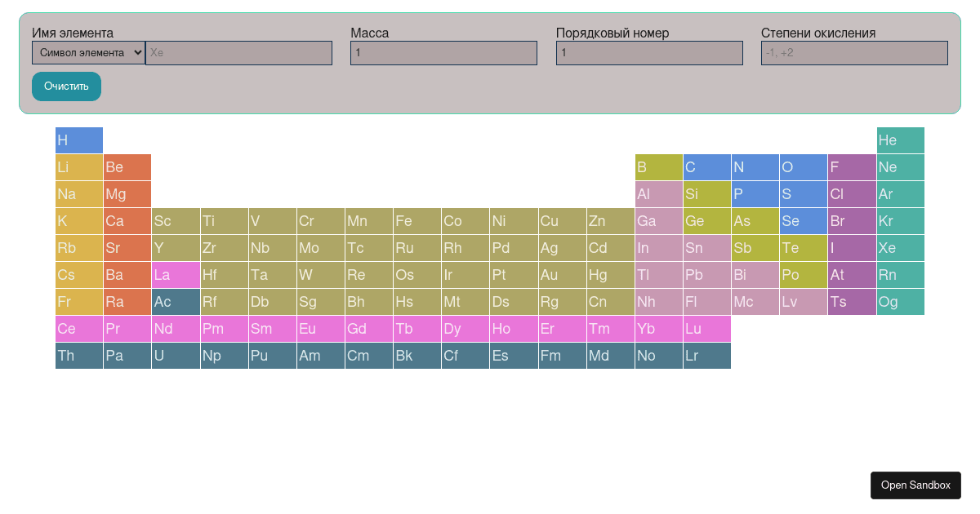
Task: Click the lanthanum (La) pink tile
Action: pos(175,275)
